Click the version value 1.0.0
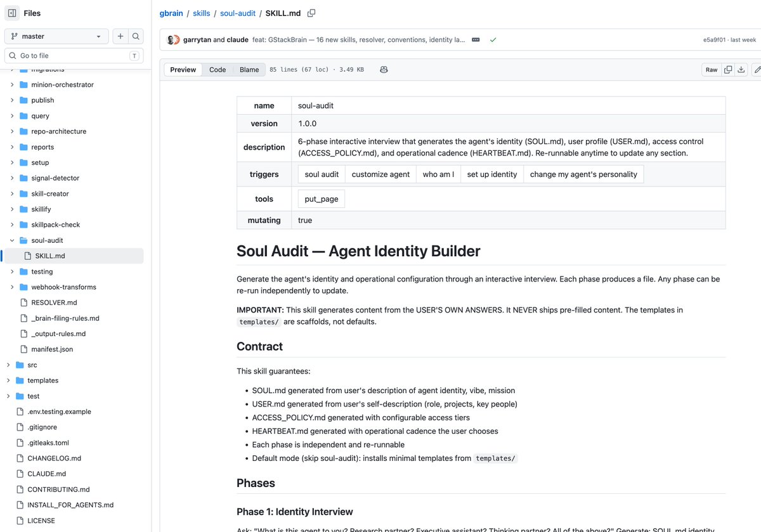Viewport: 761px width, 532px height. [x=308, y=124]
